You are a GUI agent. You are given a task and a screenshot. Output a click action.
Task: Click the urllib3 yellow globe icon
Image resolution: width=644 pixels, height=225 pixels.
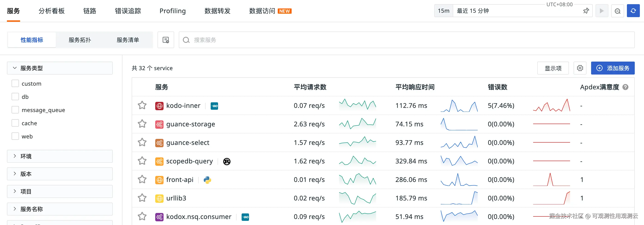159,198
